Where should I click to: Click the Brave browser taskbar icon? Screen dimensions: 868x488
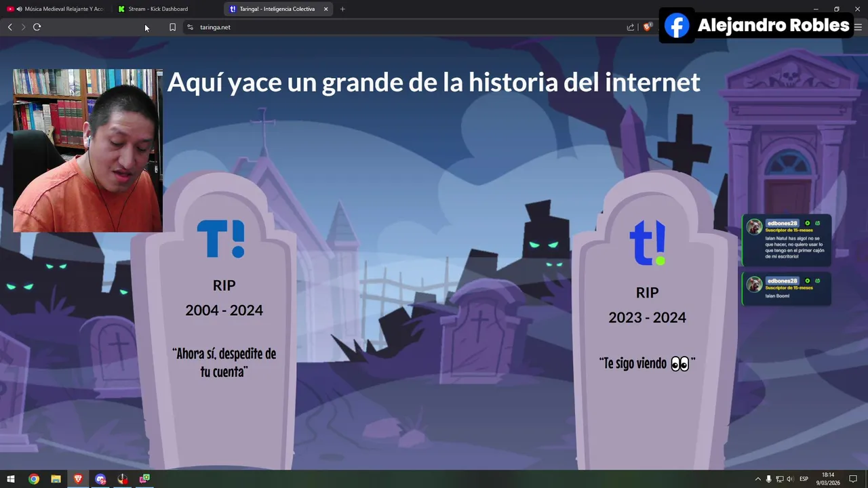pyautogui.click(x=78, y=479)
